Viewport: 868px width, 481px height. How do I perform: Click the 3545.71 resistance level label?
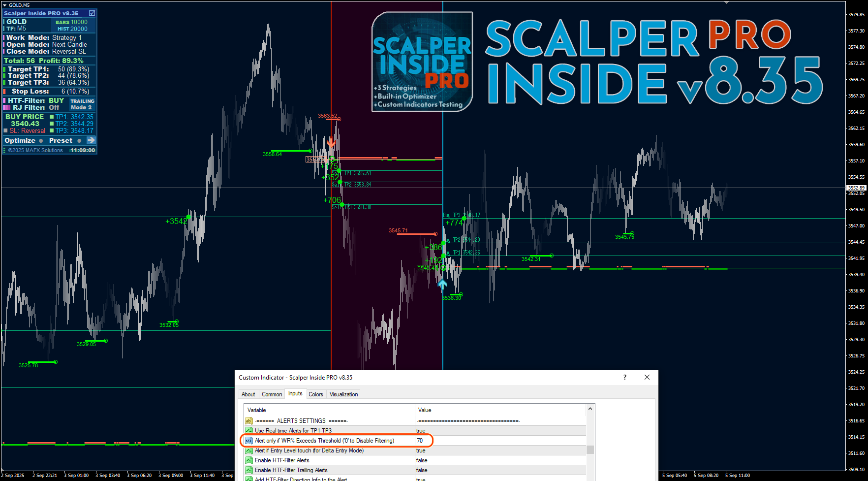point(398,230)
